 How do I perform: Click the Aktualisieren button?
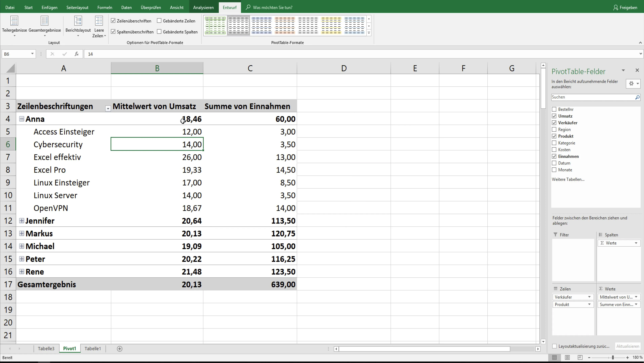628,347
